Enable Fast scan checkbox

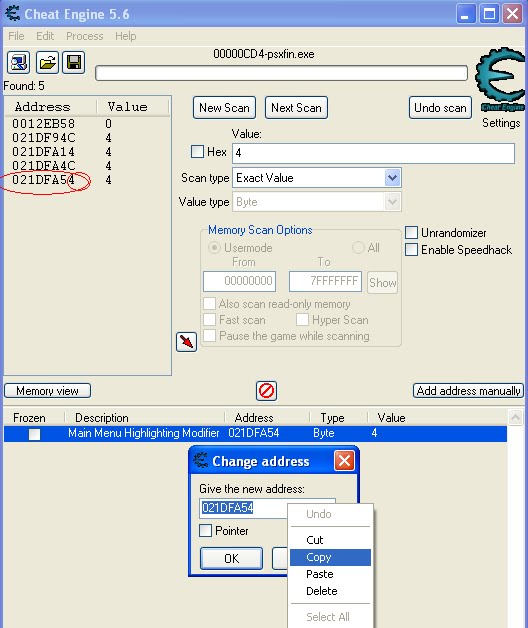(209, 320)
